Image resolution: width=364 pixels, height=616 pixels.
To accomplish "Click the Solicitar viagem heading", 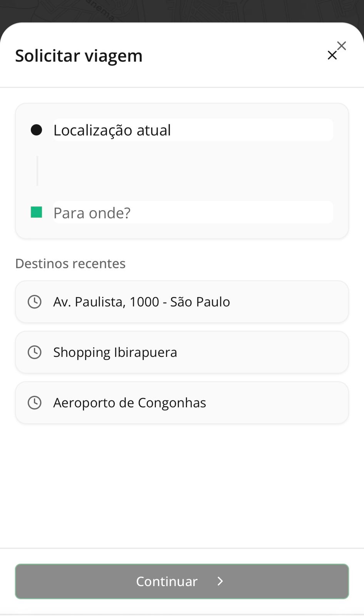I will click(79, 56).
